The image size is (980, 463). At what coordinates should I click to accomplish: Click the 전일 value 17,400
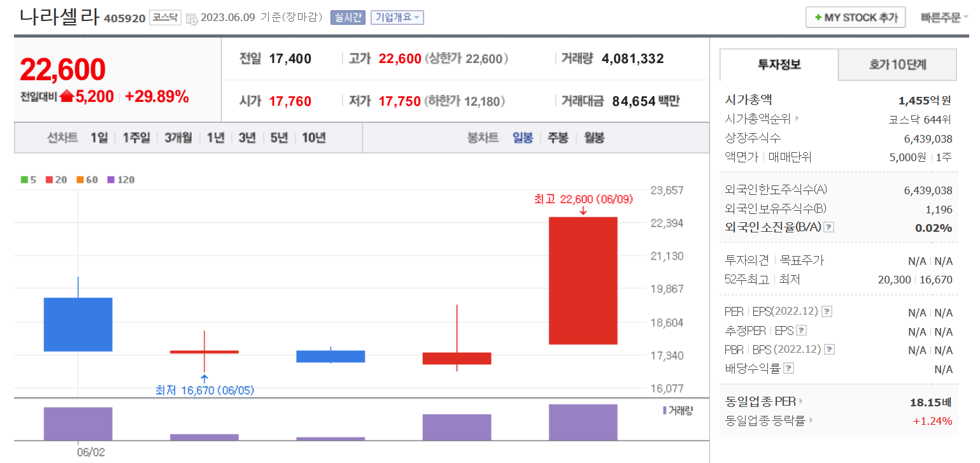click(x=290, y=59)
